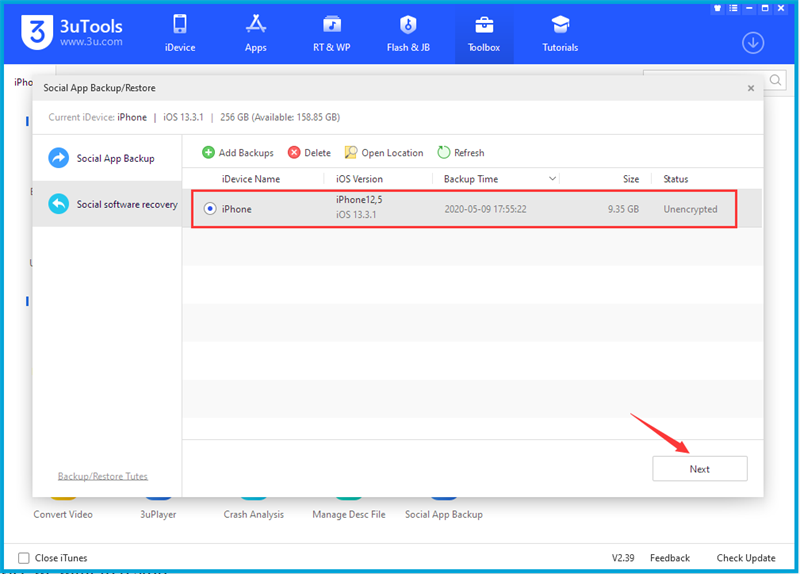Click backup time 2020-05-09 17:55:22

(x=485, y=209)
